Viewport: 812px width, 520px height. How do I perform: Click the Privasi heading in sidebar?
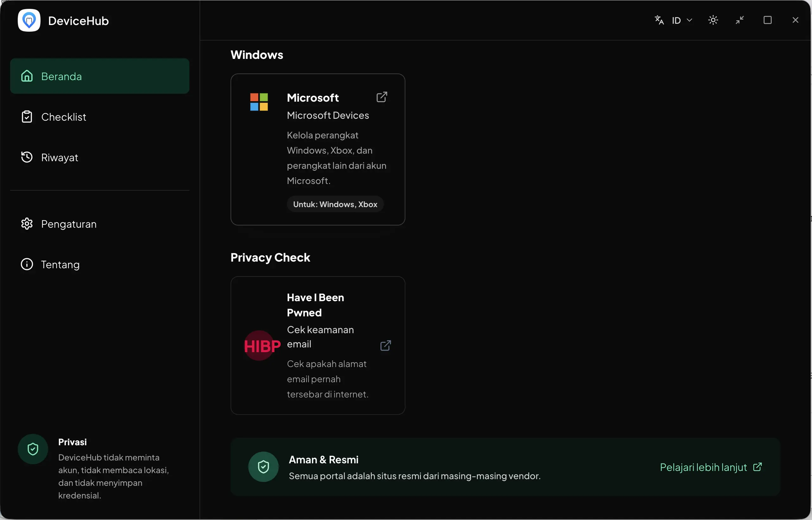click(73, 442)
